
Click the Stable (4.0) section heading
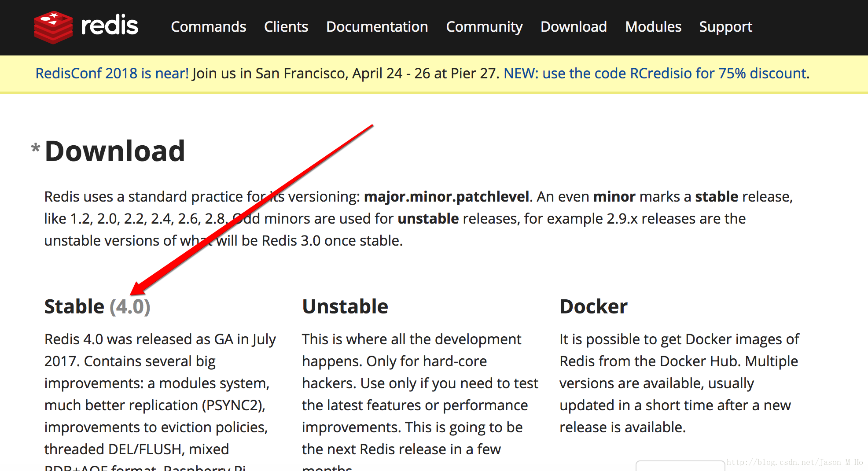97,306
